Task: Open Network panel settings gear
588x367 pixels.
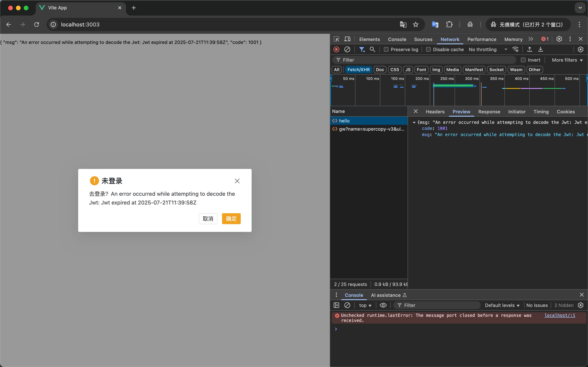Action: pyautogui.click(x=580, y=50)
